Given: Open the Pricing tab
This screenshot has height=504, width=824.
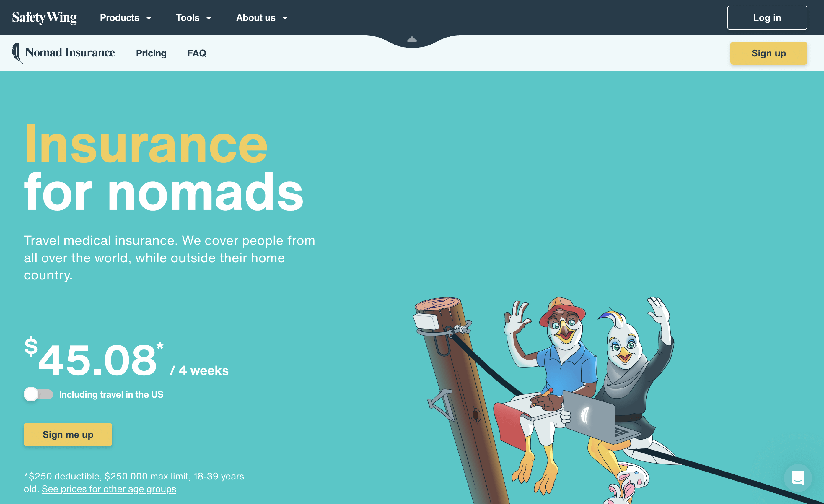Looking at the screenshot, I should click(x=151, y=53).
